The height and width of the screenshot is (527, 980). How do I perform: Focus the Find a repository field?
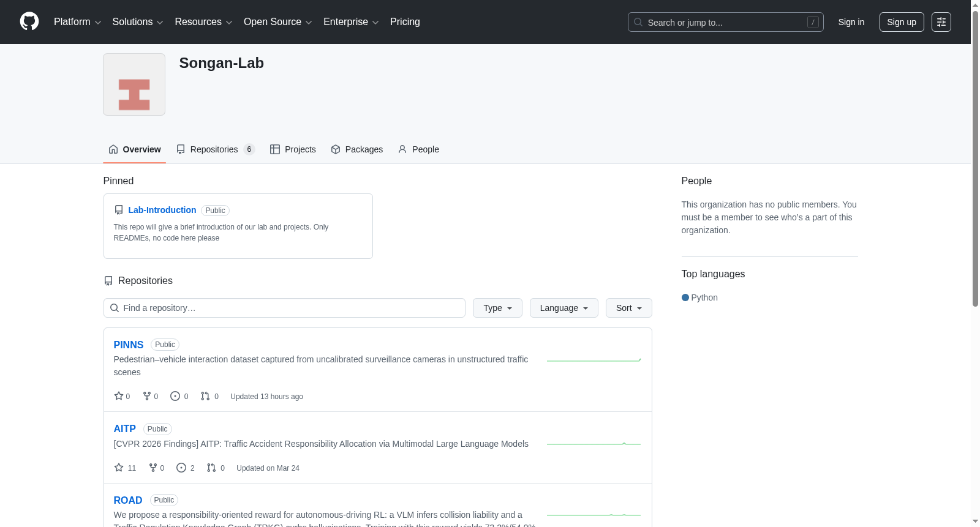[284, 308]
